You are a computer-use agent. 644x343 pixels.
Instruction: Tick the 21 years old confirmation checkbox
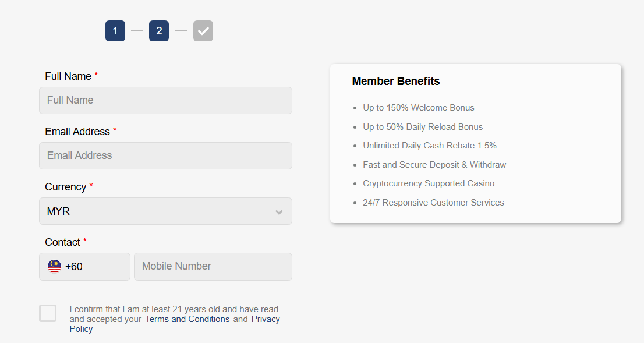tap(48, 313)
